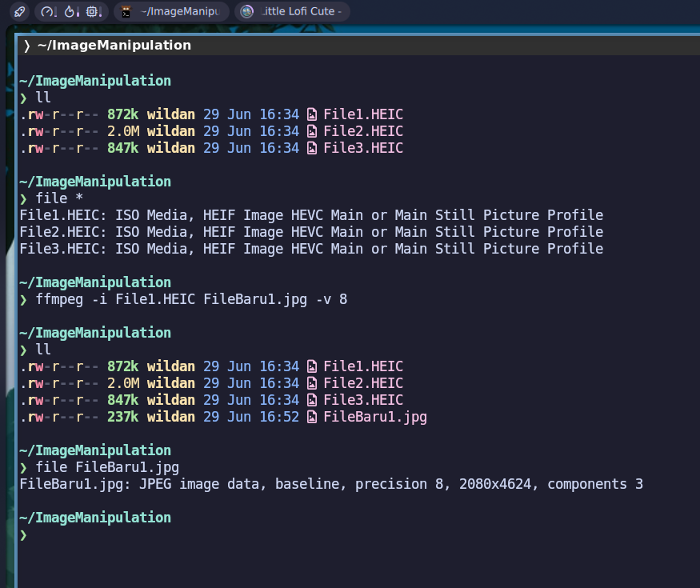Click the last empty prompt line
Image resolution: width=700 pixels, height=588 pixels.
pyautogui.click(x=23, y=535)
